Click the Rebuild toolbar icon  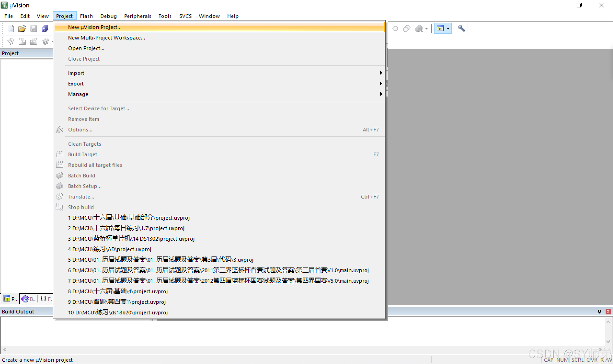[x=34, y=41]
